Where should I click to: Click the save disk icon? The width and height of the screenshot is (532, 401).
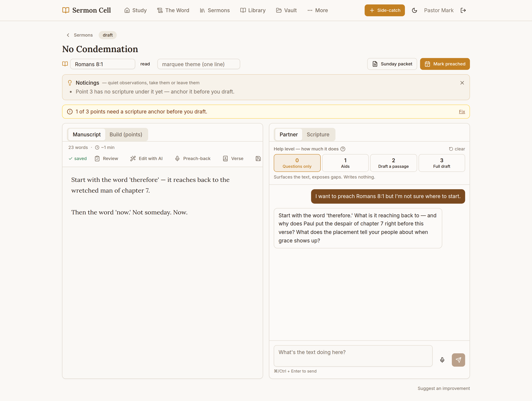(258, 159)
